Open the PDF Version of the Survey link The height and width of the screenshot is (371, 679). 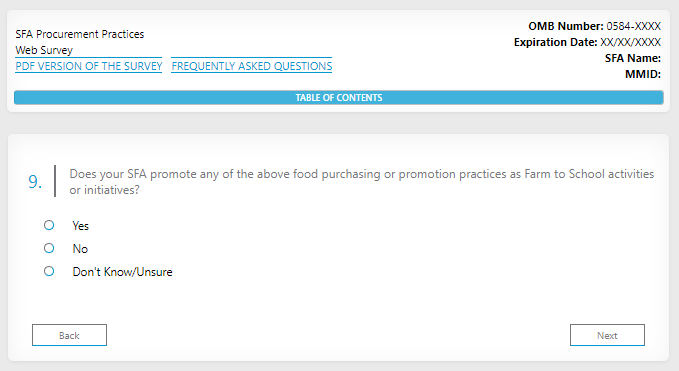pyautogui.click(x=89, y=66)
